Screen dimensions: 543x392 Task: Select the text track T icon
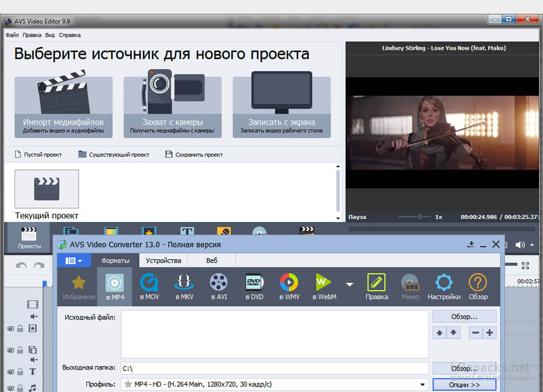coord(33,371)
